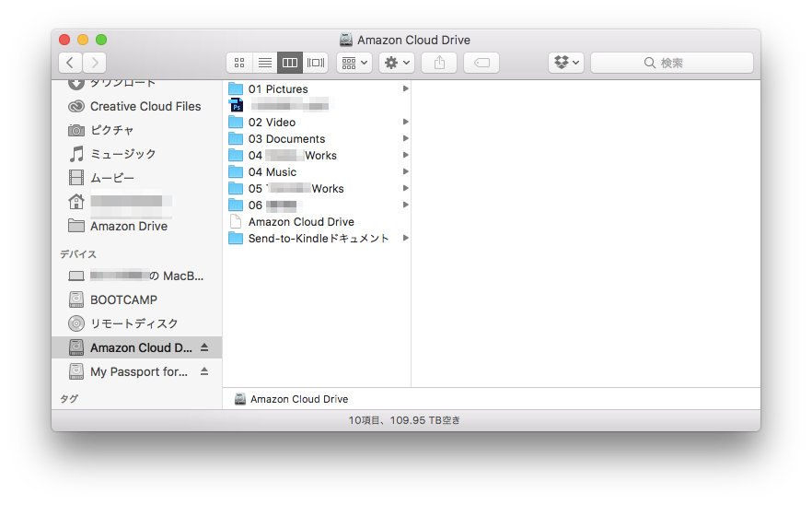Open Creative Cloud Files in sidebar

[136, 106]
